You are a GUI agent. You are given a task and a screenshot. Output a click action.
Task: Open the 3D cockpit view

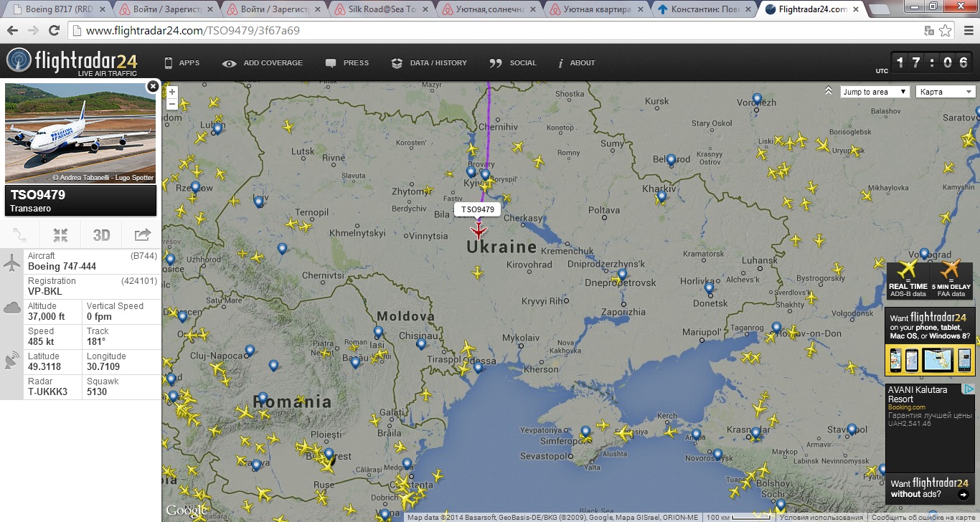101,234
